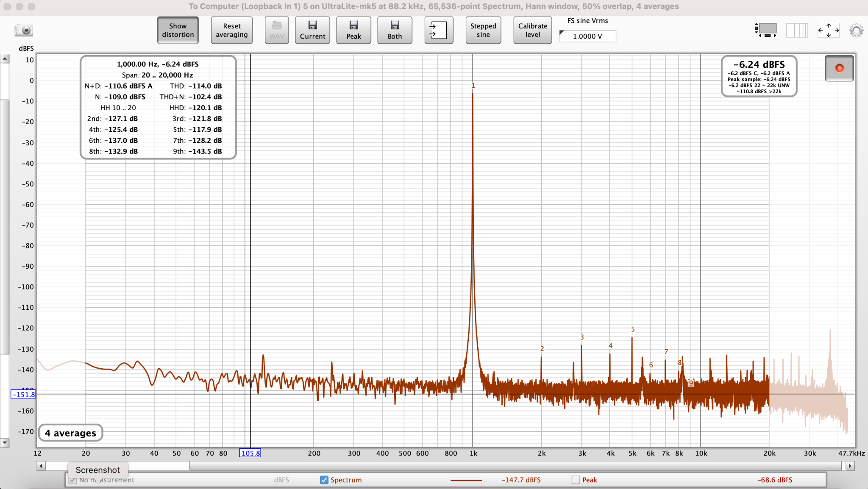Click the -147.7 dBFS Spectrum value
Image resolution: width=868 pixels, height=489 pixels.
pyautogui.click(x=521, y=480)
